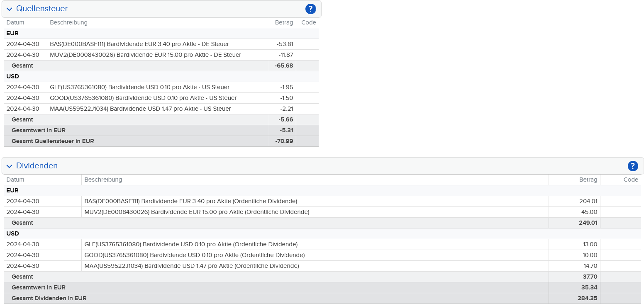Open help for Quellensteuer section
The image size is (644, 306).
click(x=310, y=9)
